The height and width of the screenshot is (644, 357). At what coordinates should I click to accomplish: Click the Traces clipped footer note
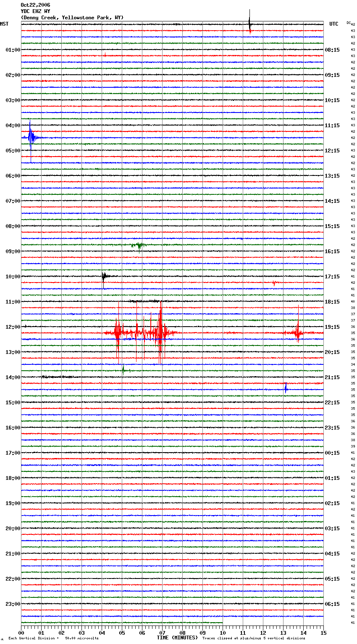[x=254, y=639]
